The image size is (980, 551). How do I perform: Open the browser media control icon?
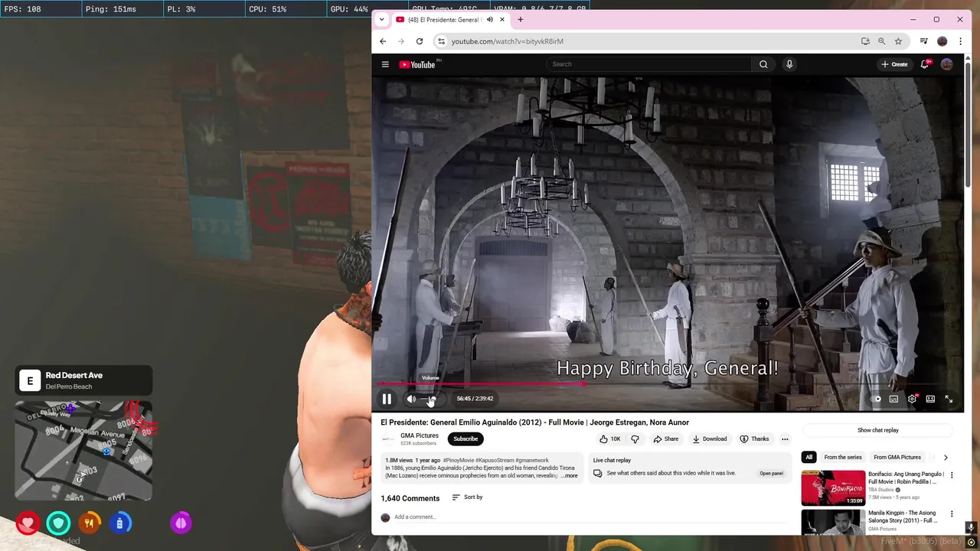click(924, 41)
